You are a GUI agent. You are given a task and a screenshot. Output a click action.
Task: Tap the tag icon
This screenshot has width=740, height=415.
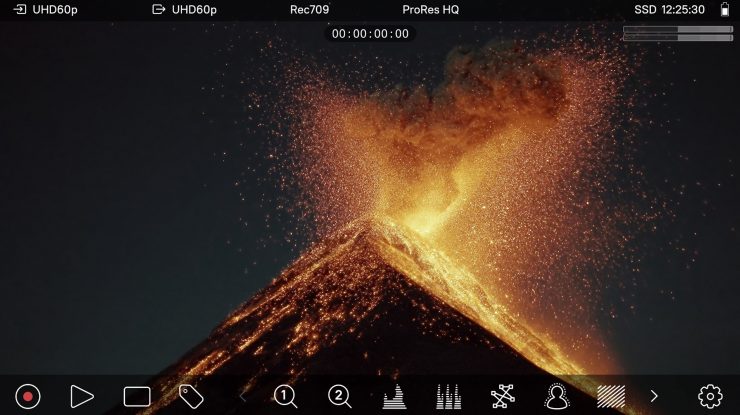coord(190,396)
